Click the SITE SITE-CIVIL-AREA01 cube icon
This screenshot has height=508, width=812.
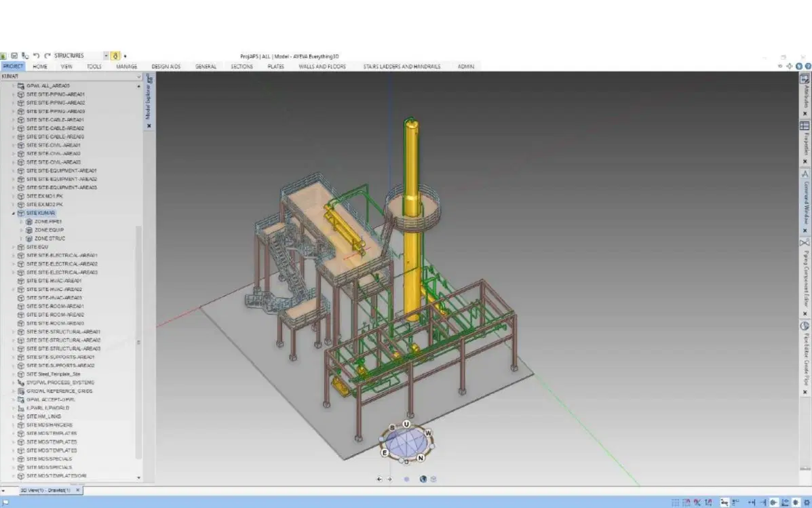[x=21, y=145]
